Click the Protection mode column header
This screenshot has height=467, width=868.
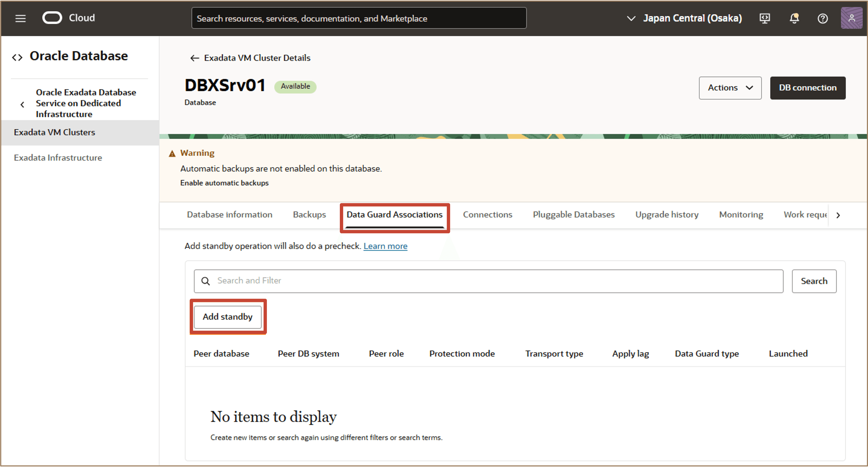click(x=462, y=353)
